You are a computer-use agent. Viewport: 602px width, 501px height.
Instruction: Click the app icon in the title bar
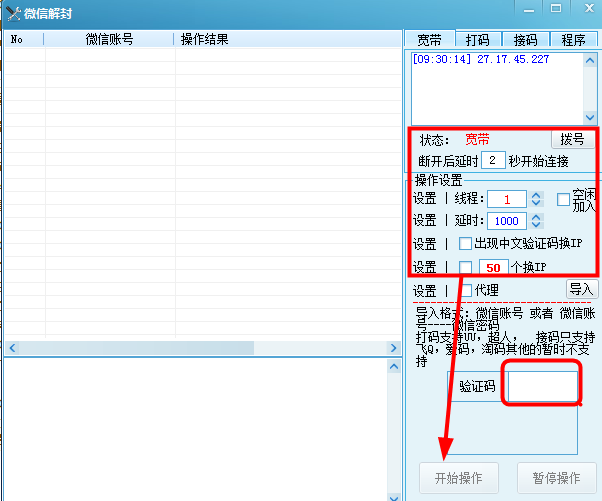pos(13,13)
